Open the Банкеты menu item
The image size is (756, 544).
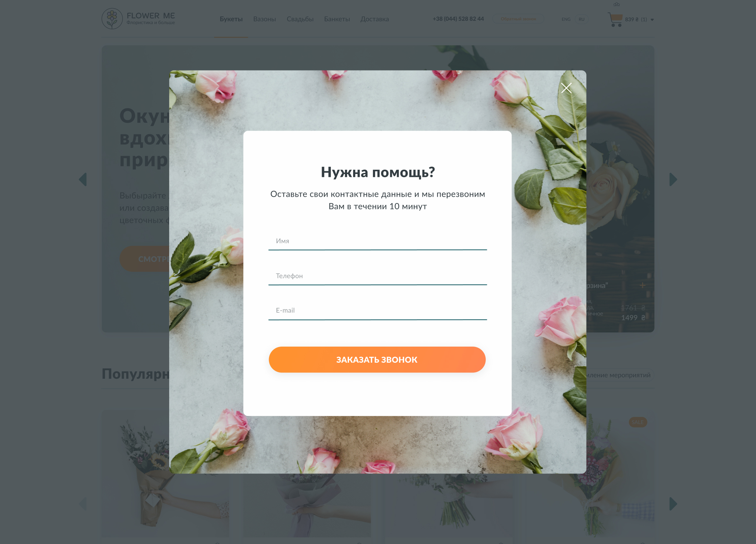click(x=337, y=19)
